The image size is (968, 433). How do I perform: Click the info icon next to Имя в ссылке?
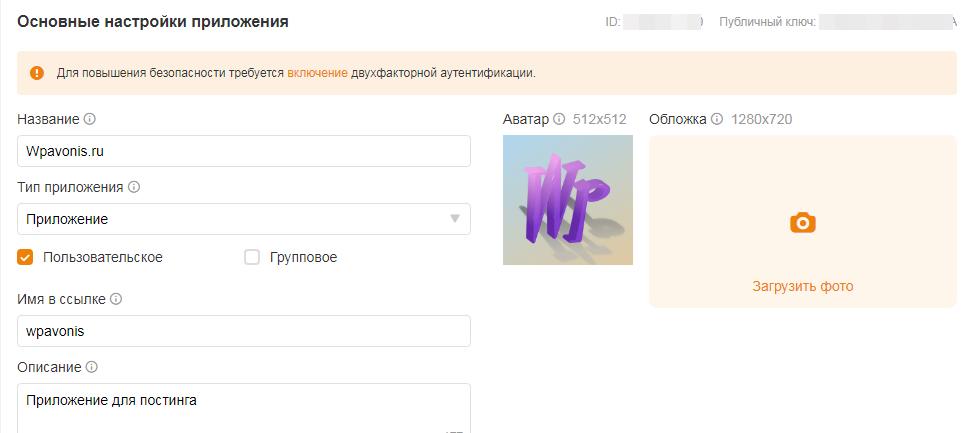point(115,300)
